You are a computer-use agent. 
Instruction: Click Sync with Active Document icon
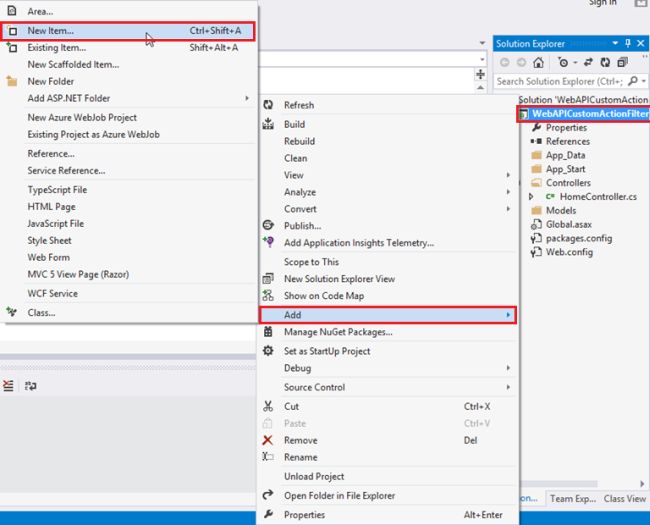click(588, 63)
